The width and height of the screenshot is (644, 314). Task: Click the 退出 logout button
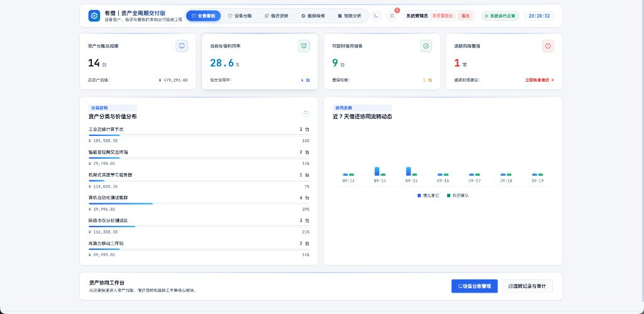click(465, 16)
